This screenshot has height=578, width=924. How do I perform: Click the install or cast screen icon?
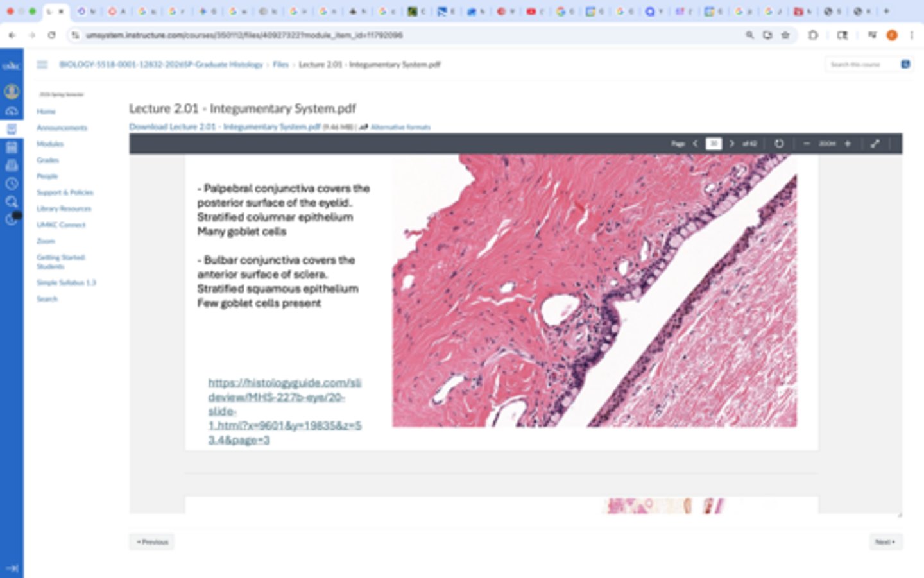[767, 35]
